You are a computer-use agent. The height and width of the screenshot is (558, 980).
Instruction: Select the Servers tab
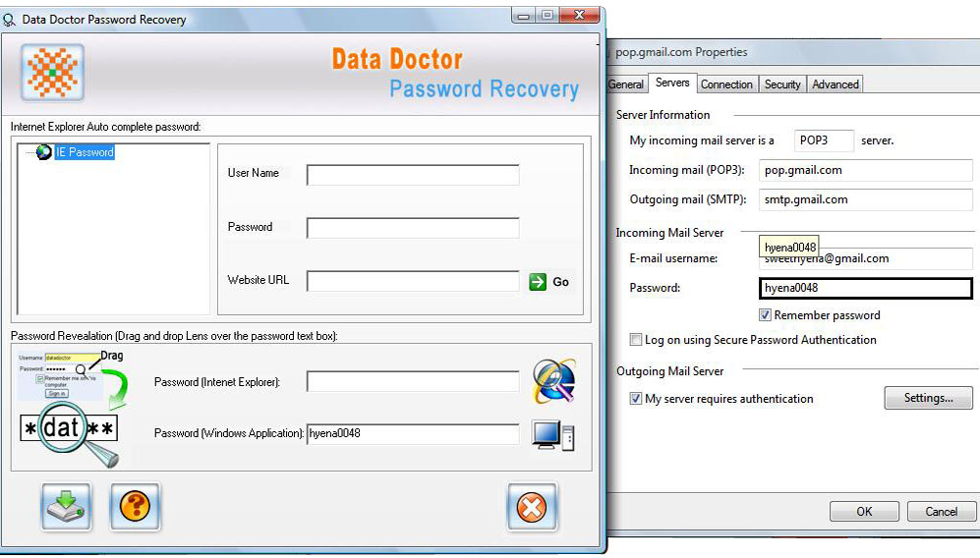coord(672,83)
